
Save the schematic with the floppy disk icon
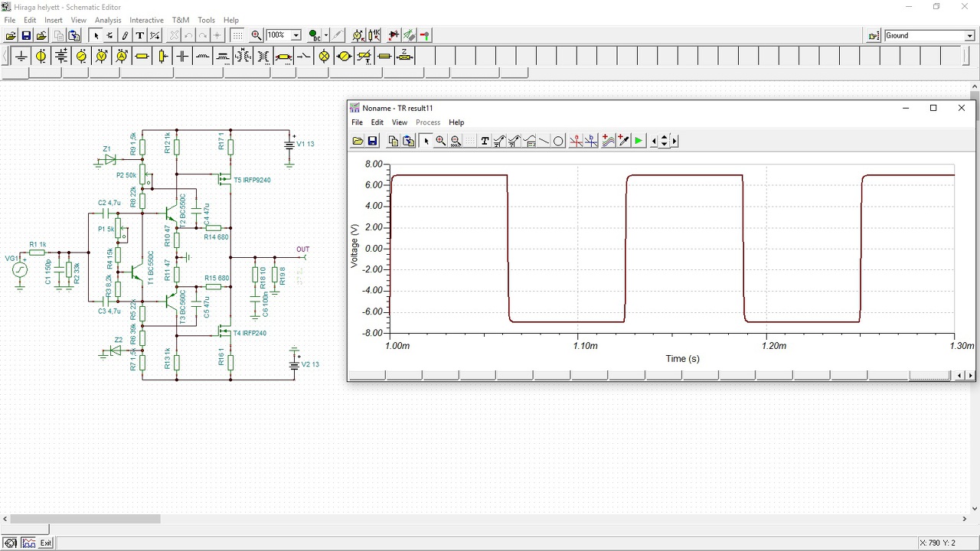click(26, 35)
